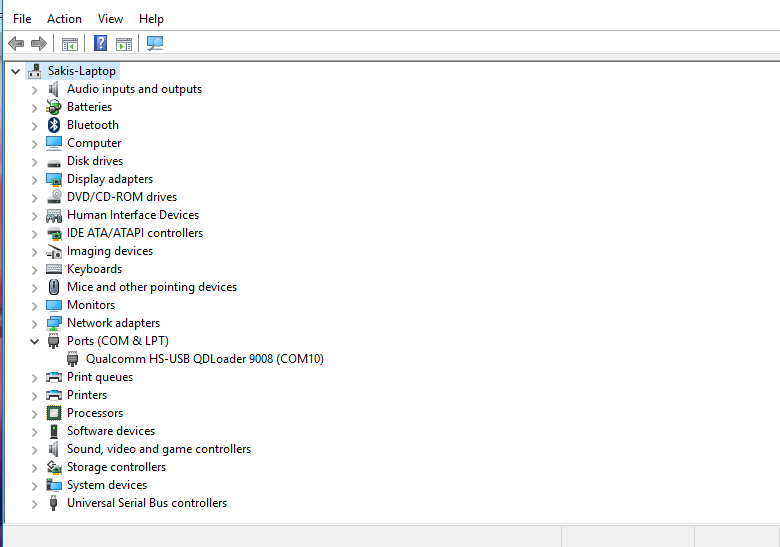Click Scan for hardware changes icon

[155, 43]
